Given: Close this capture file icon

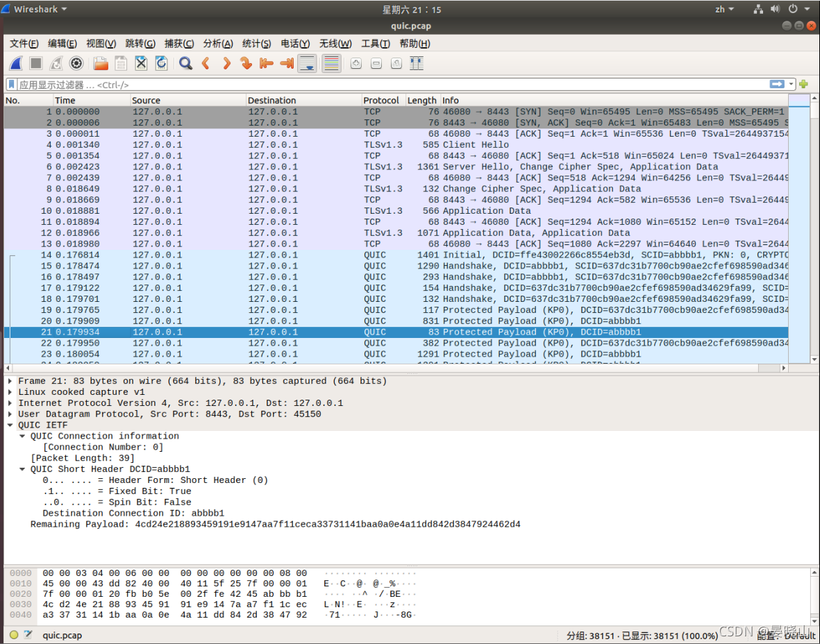Looking at the screenshot, I should (141, 64).
